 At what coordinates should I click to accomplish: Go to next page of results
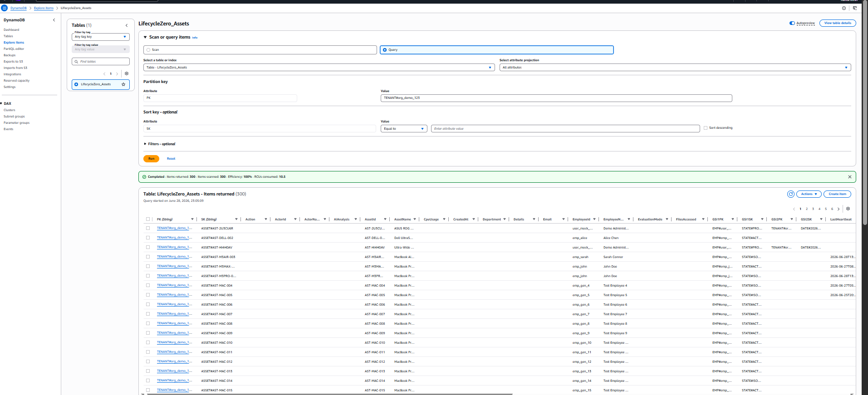[839, 209]
